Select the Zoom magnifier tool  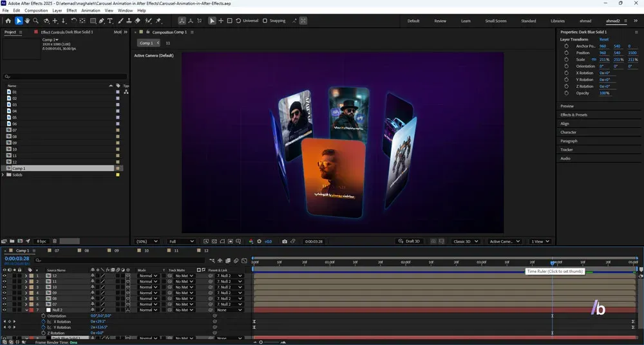click(x=35, y=21)
